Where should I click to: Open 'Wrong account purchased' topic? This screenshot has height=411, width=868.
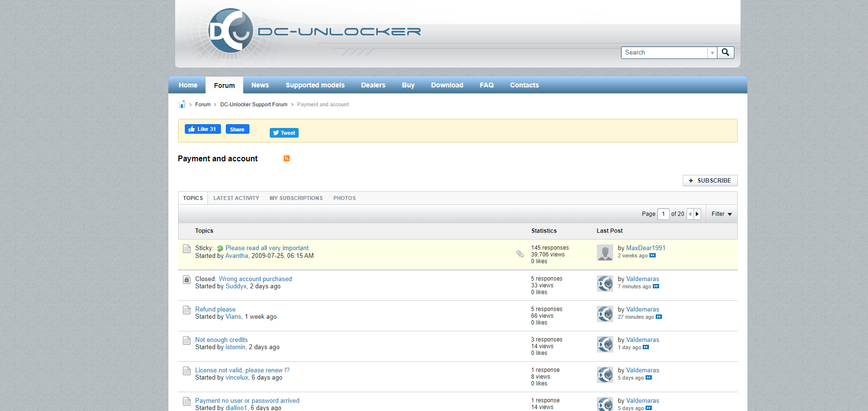[x=255, y=279]
